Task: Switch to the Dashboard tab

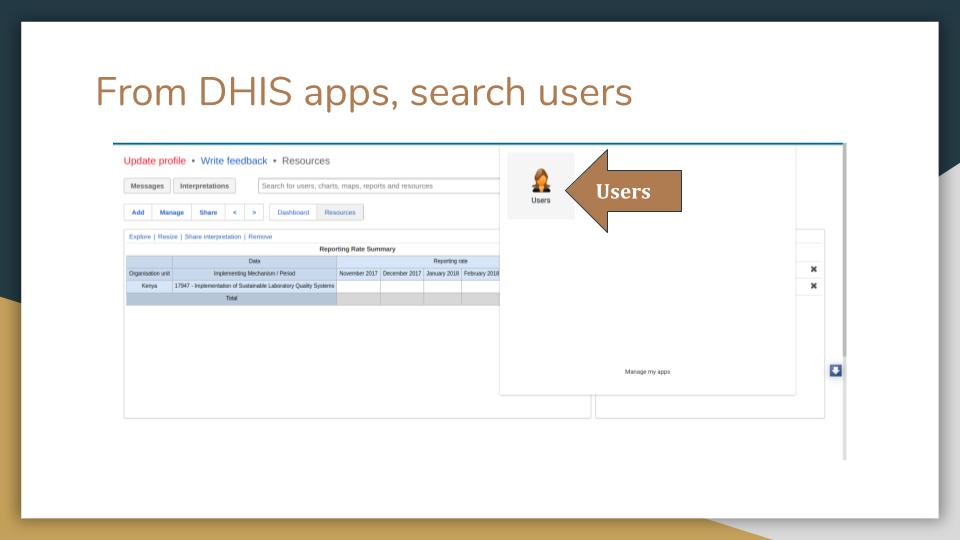Action: coord(293,212)
